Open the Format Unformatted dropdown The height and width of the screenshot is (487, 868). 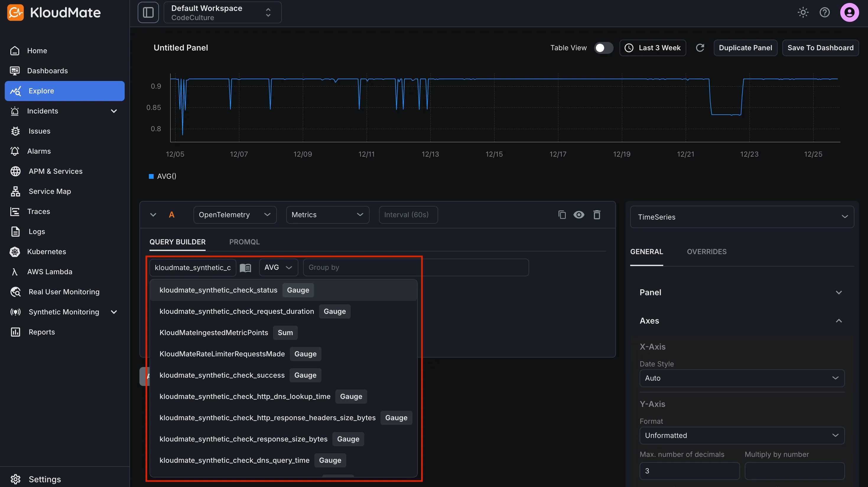[x=742, y=436]
